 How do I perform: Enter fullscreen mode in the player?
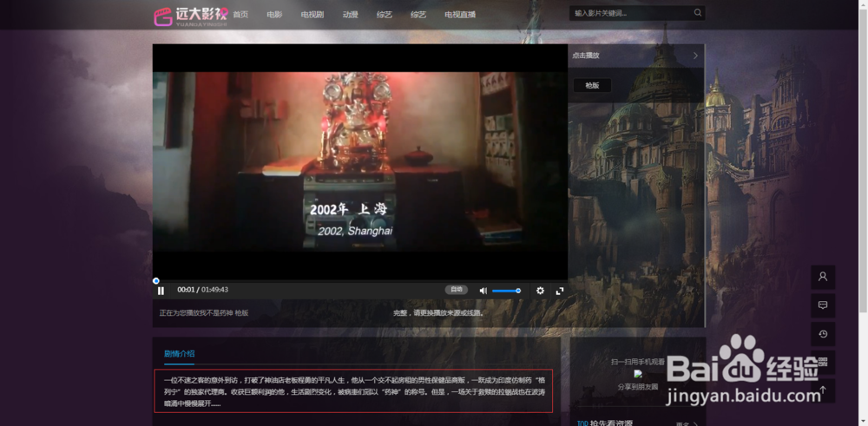[x=560, y=291]
